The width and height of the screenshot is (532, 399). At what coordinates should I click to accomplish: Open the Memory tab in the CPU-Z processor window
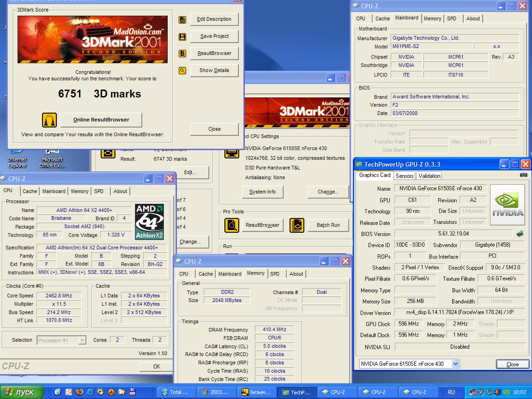pyautogui.click(x=80, y=191)
